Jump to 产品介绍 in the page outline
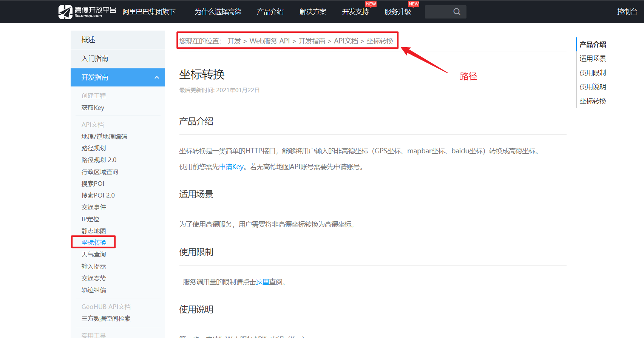Viewport: 644px width, 338px height. [593, 45]
